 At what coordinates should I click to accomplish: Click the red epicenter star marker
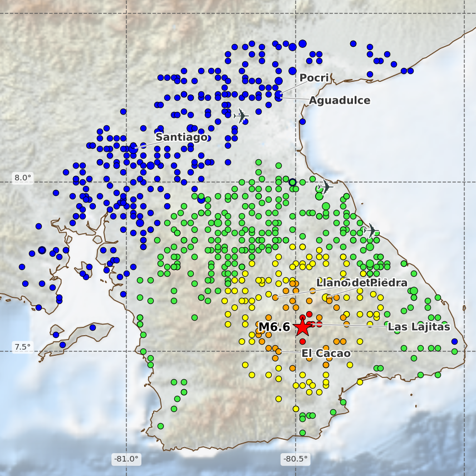tap(302, 327)
